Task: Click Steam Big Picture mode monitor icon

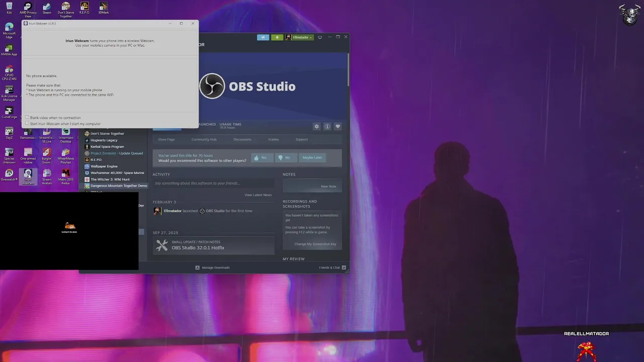Action: pos(320,37)
